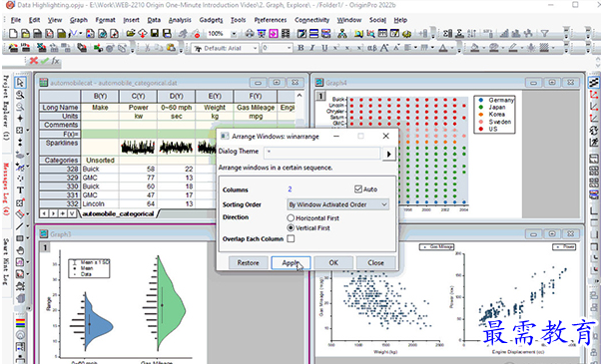Image resolution: width=604 pixels, height=364 pixels.
Task: Select Horizontal First direction
Action: [x=291, y=217]
